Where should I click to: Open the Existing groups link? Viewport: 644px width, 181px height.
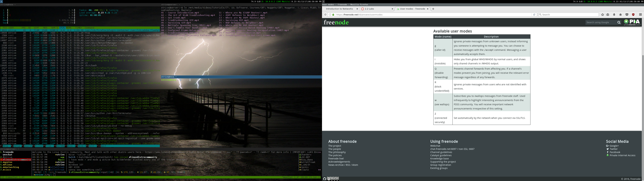(x=439, y=168)
